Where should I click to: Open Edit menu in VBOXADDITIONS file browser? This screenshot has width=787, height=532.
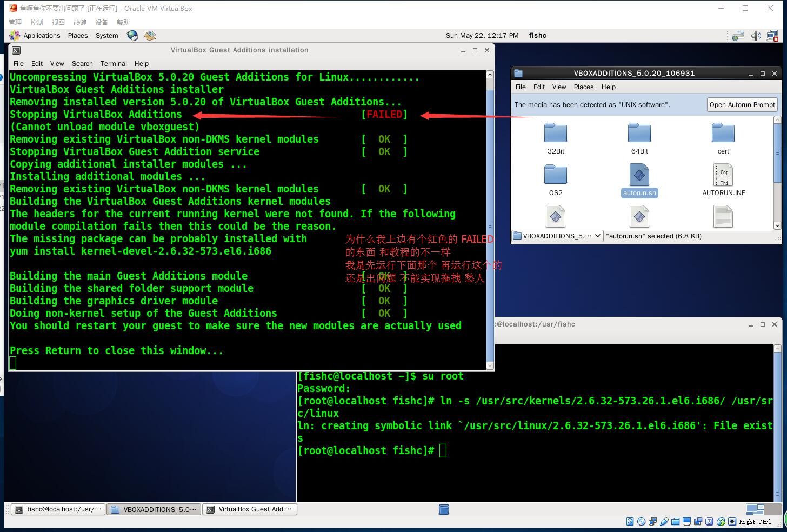tap(539, 87)
